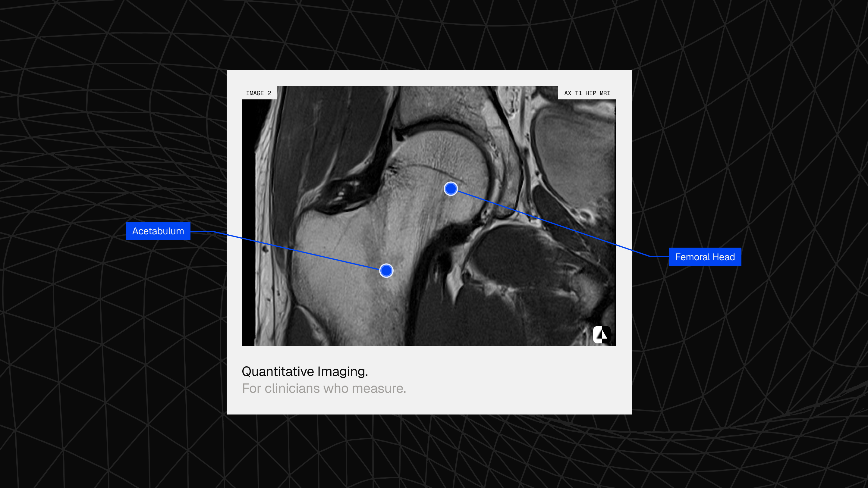Select the Acetabulum blue marker dot
The width and height of the screenshot is (868, 488).
point(386,271)
